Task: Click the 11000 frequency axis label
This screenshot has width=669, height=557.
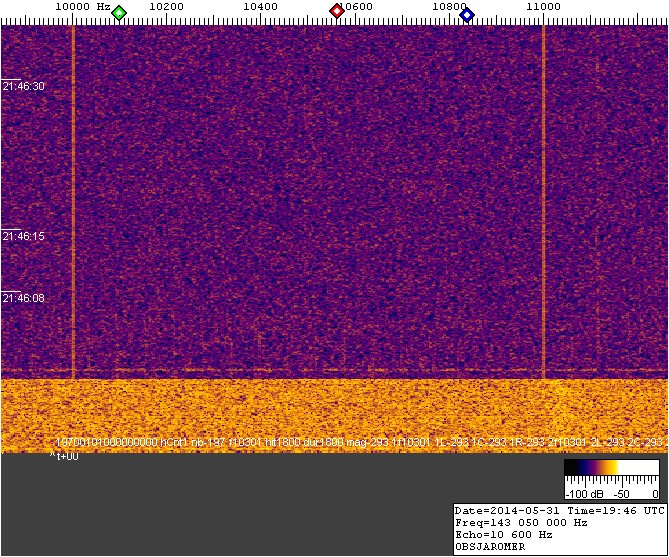Action: tap(543, 7)
